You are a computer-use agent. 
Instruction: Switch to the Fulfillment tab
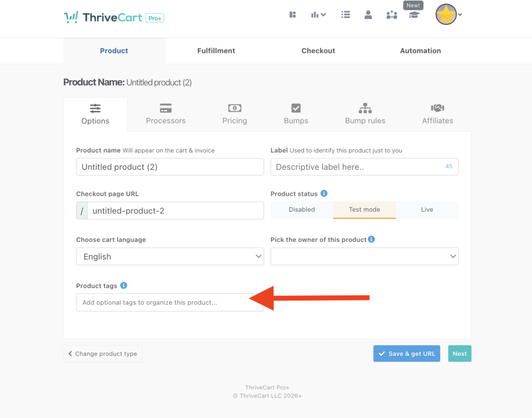(216, 51)
